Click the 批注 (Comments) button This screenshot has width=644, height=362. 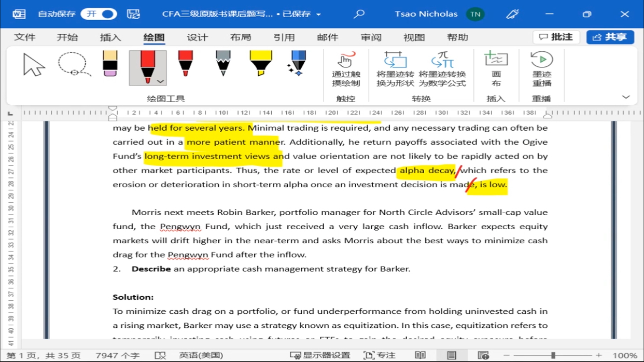pos(556,37)
